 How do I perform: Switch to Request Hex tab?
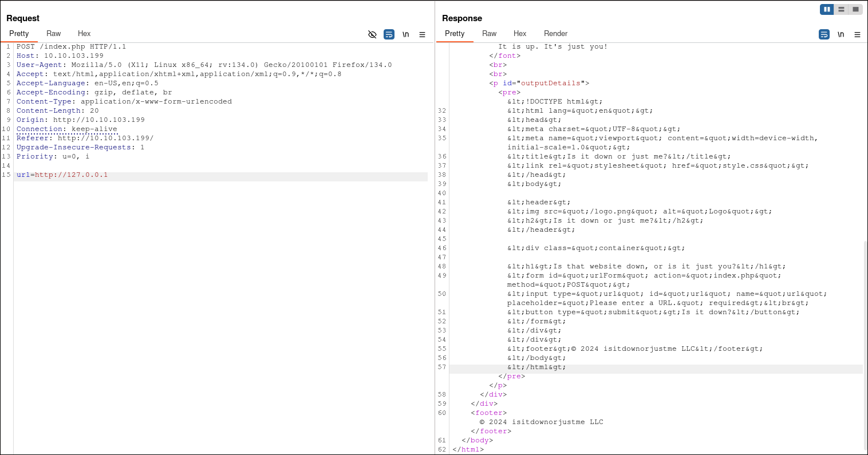coord(84,34)
